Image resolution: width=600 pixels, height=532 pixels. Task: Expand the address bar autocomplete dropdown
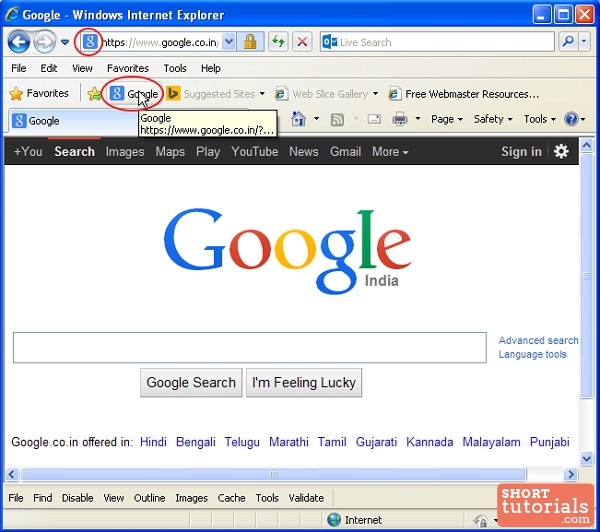[x=228, y=42]
